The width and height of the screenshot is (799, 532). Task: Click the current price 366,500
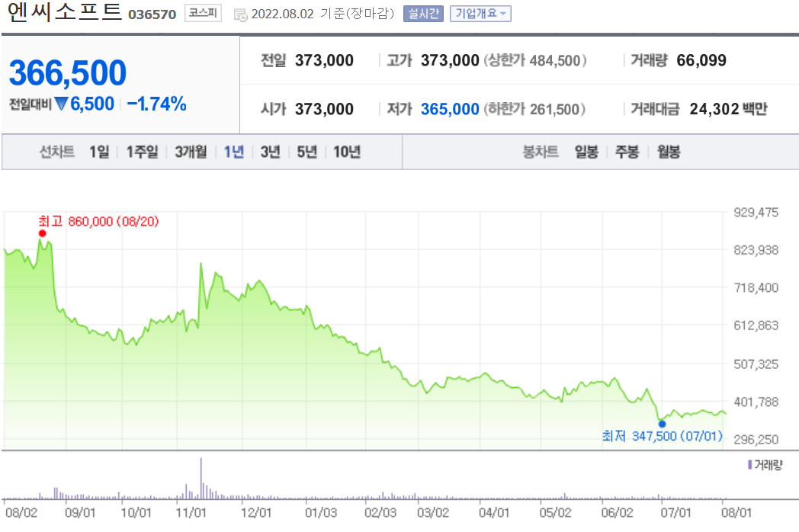pos(68,73)
